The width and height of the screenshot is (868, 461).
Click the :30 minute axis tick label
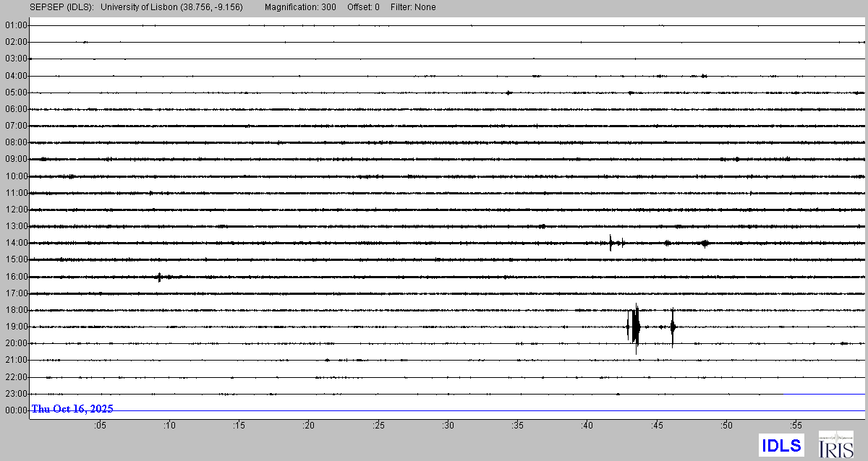(x=448, y=426)
